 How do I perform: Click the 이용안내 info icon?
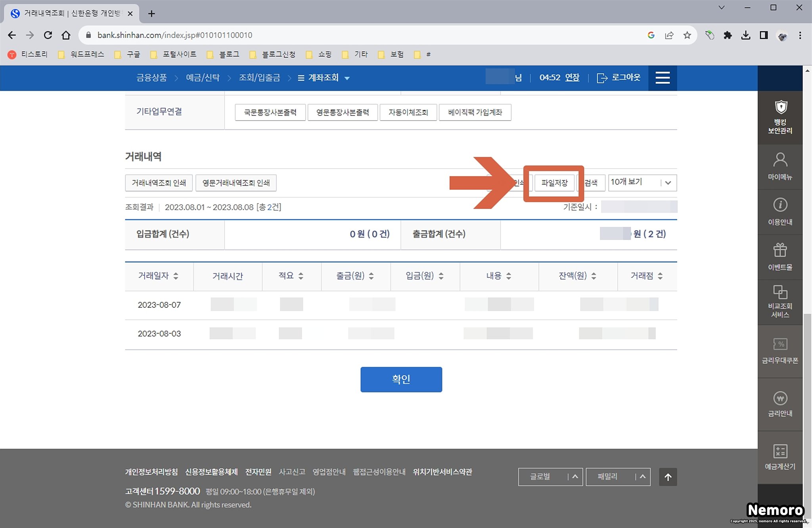pos(780,211)
